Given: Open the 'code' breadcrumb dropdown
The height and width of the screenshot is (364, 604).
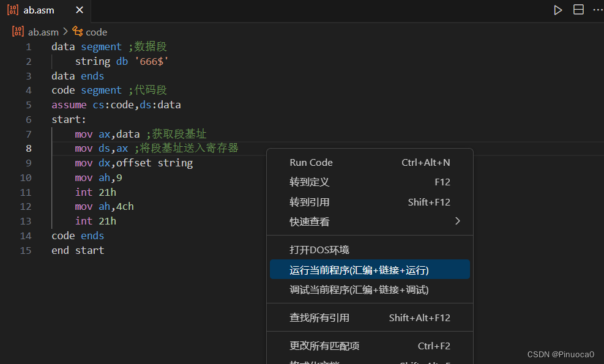Looking at the screenshot, I should (96, 32).
